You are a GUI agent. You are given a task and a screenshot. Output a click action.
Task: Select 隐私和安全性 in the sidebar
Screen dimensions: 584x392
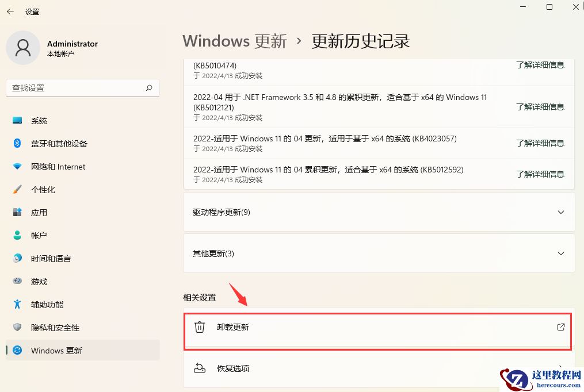pyautogui.click(x=54, y=327)
